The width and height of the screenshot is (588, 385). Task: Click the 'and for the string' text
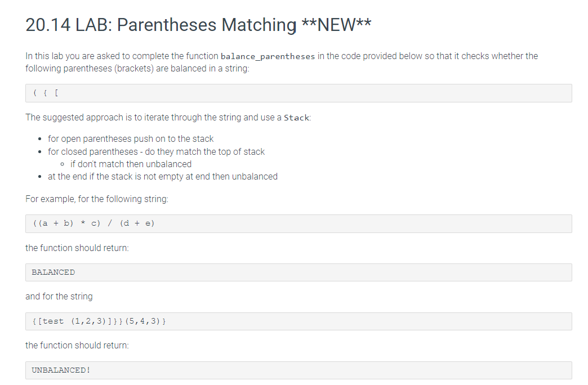59,297
